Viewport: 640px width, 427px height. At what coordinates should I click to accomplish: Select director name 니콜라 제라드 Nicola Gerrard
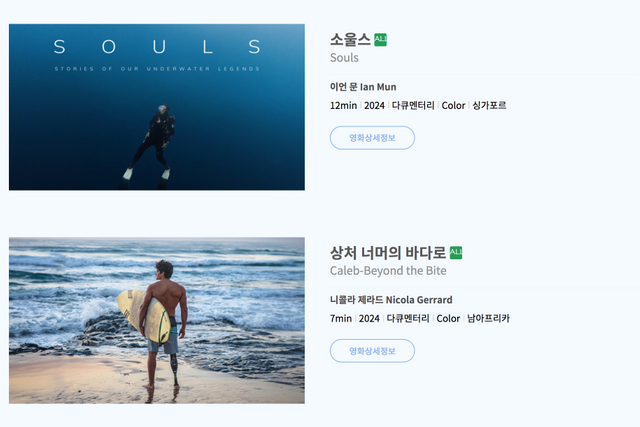pyautogui.click(x=391, y=300)
